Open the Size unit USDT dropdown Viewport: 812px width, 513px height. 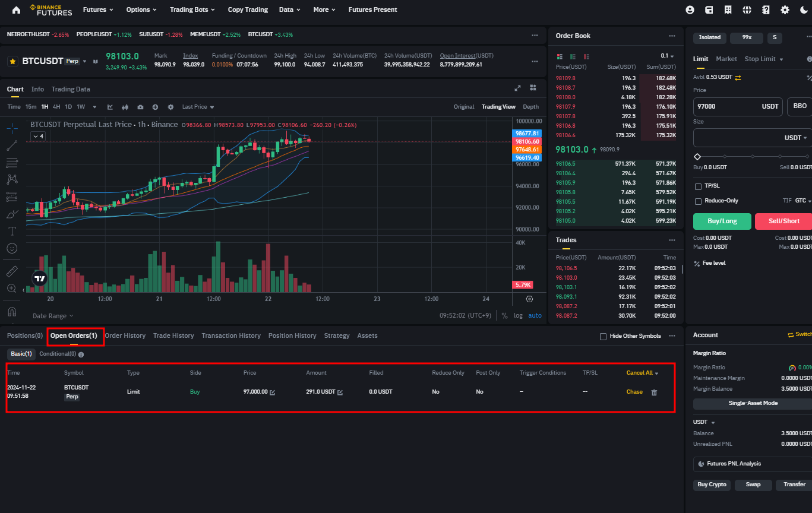click(x=796, y=138)
